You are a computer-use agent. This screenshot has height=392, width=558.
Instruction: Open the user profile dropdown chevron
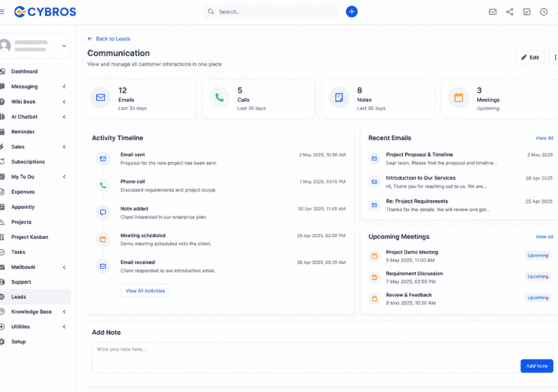tap(64, 46)
